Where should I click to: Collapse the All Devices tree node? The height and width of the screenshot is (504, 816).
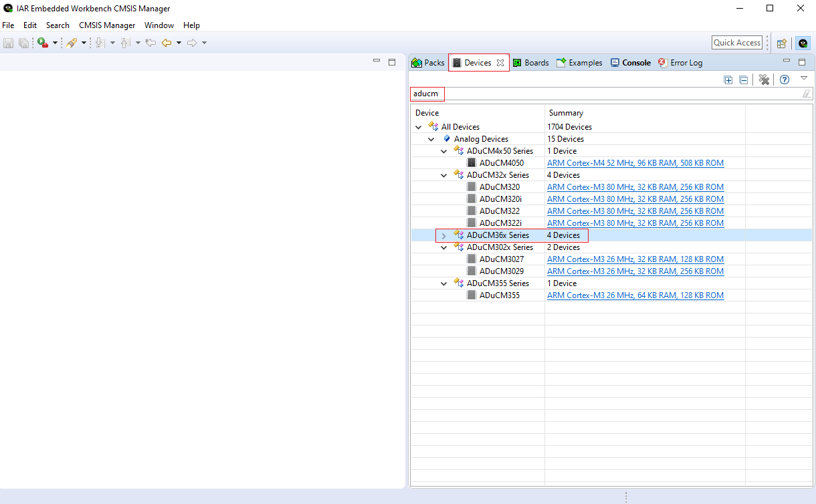419,127
